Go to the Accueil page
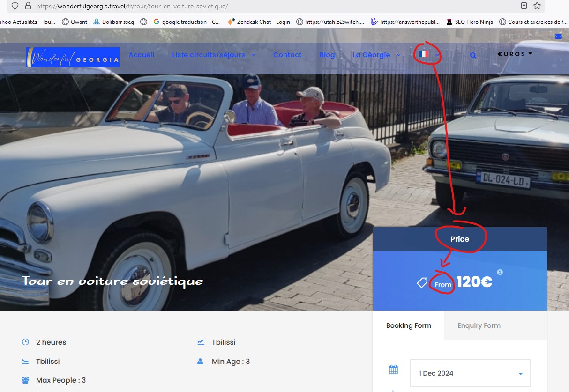The width and height of the screenshot is (569, 392). (x=142, y=55)
